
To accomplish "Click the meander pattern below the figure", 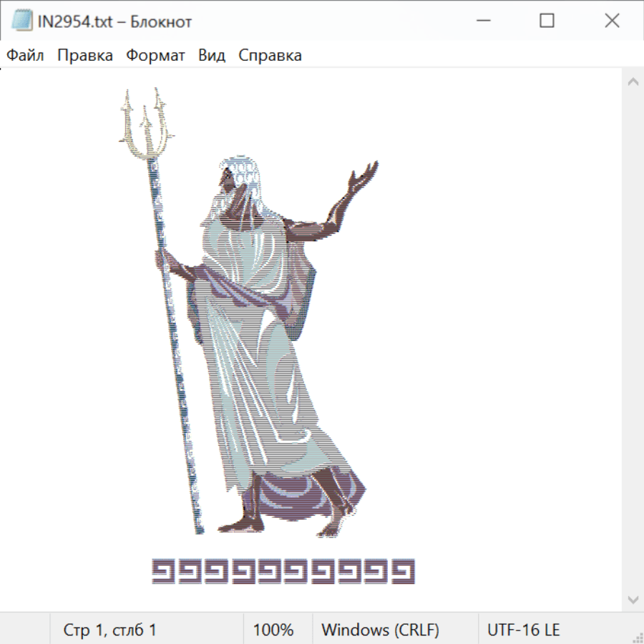I will point(283,571).
